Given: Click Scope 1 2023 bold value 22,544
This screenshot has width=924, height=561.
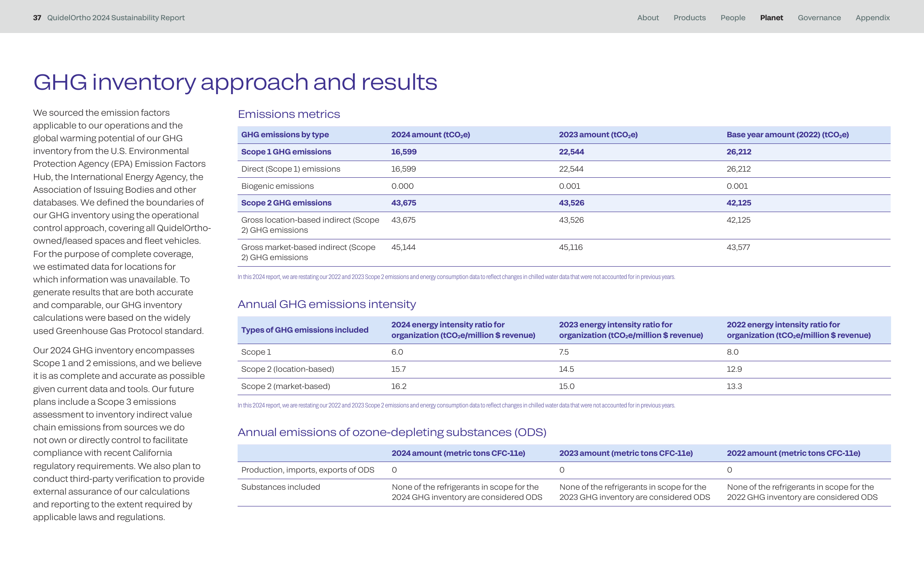Looking at the screenshot, I should click(x=571, y=152).
